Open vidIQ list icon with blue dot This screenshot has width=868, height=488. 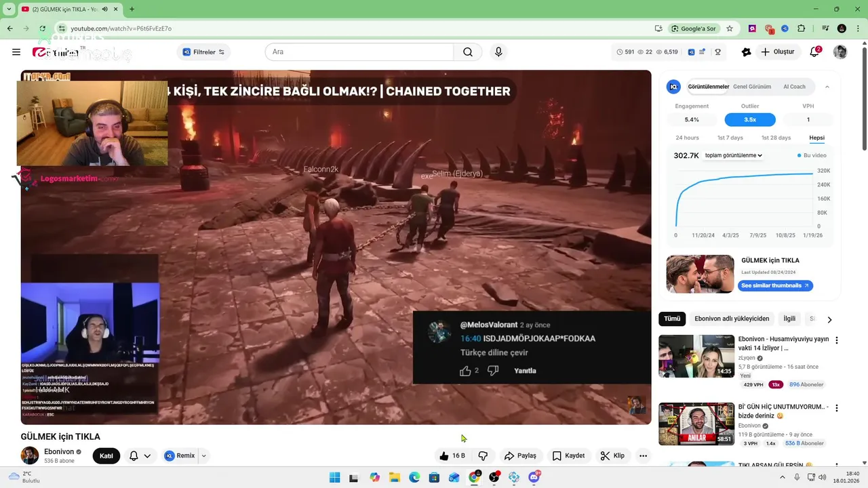tap(703, 52)
